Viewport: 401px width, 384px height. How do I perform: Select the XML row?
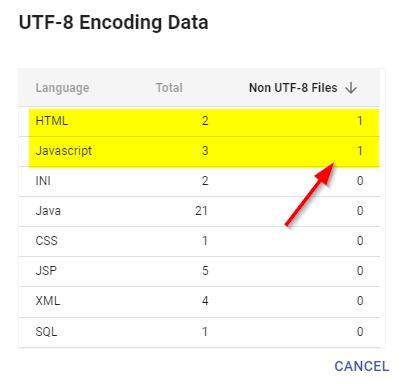click(199, 301)
